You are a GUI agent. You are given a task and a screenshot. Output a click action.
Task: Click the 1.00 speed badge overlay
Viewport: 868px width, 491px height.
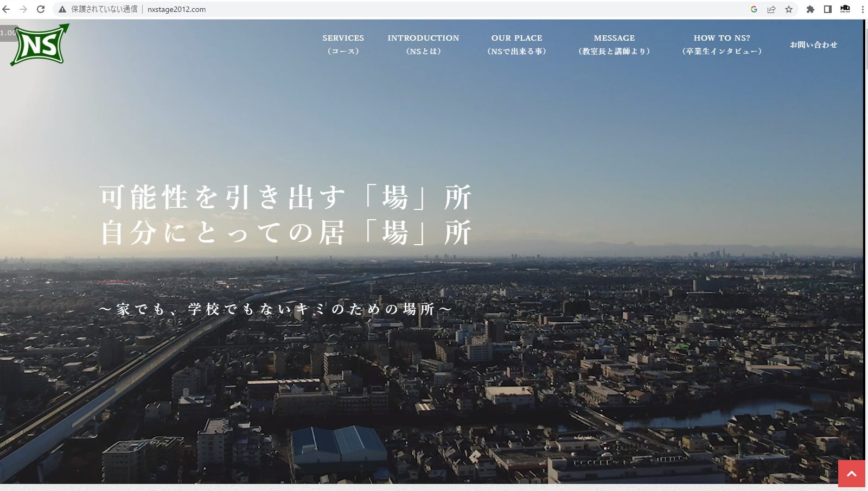[x=7, y=33]
